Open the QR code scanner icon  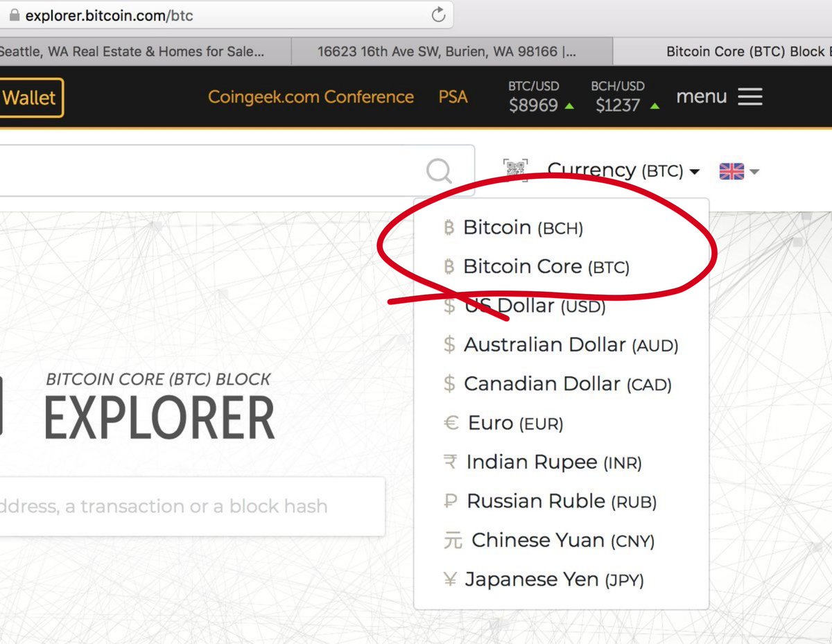pyautogui.click(x=515, y=170)
